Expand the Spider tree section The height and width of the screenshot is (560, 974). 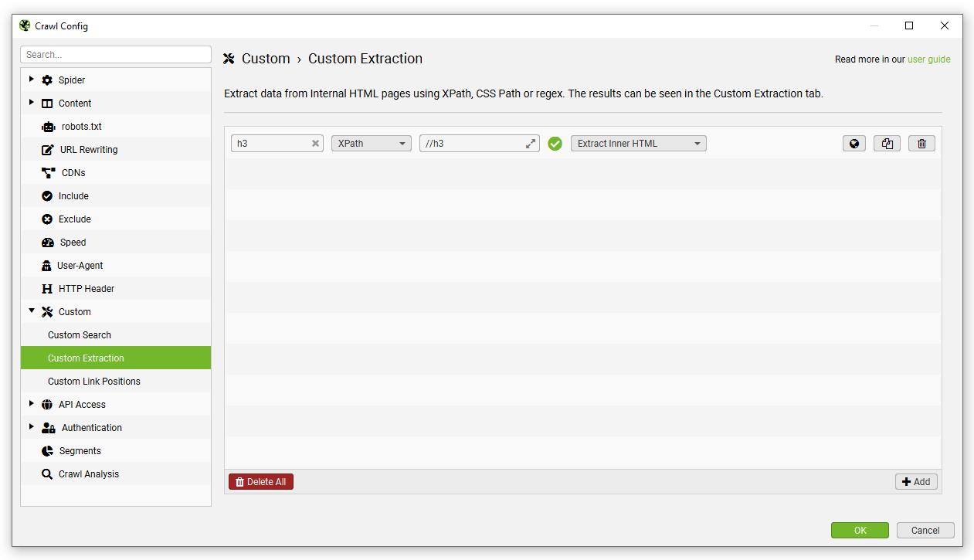click(32, 80)
